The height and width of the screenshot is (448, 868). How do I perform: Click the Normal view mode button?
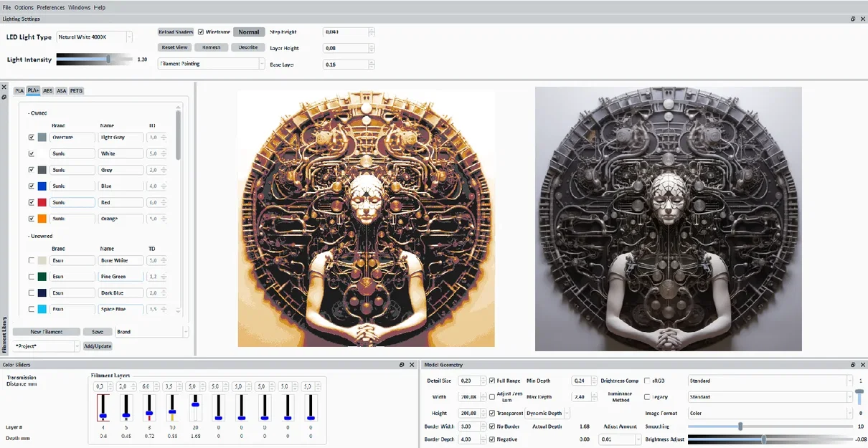tap(249, 32)
